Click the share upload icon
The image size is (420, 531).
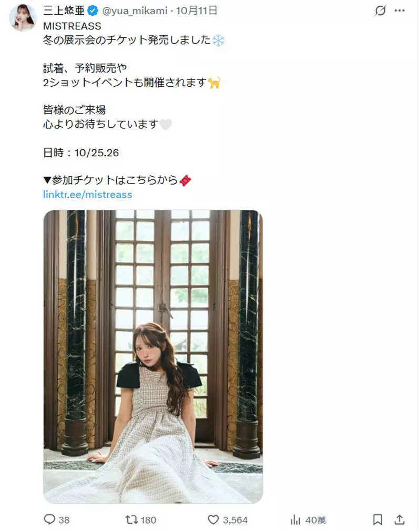[x=399, y=519]
